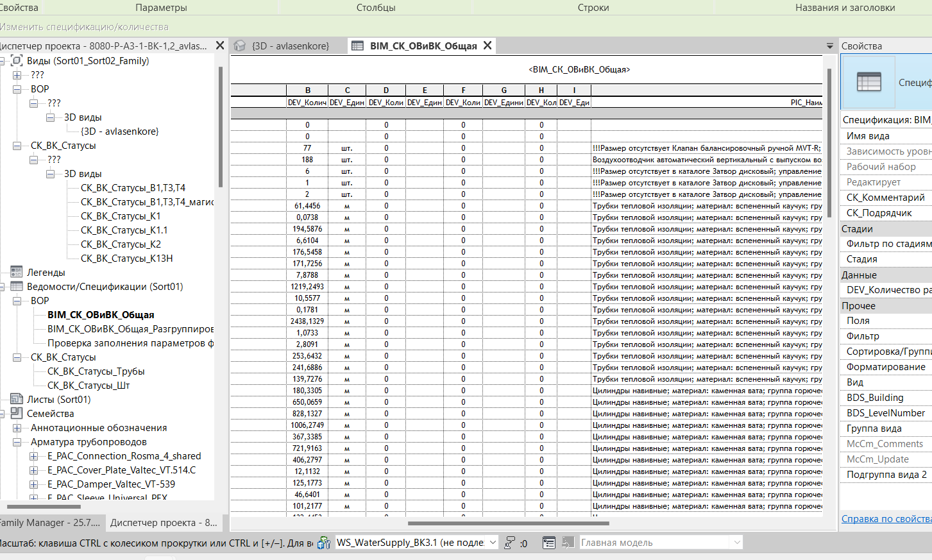Click the 3D view icon on the avlasenkore tab
The height and width of the screenshot is (560, 932).
[240, 46]
